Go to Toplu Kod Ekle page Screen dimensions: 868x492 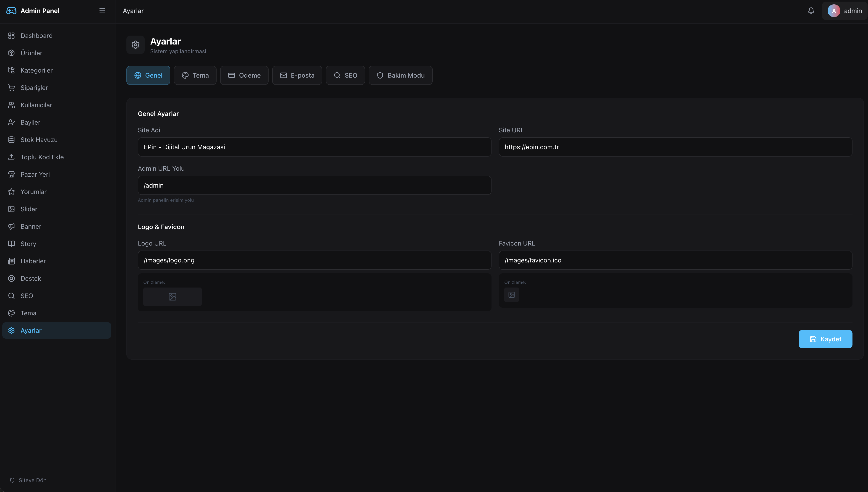42,157
